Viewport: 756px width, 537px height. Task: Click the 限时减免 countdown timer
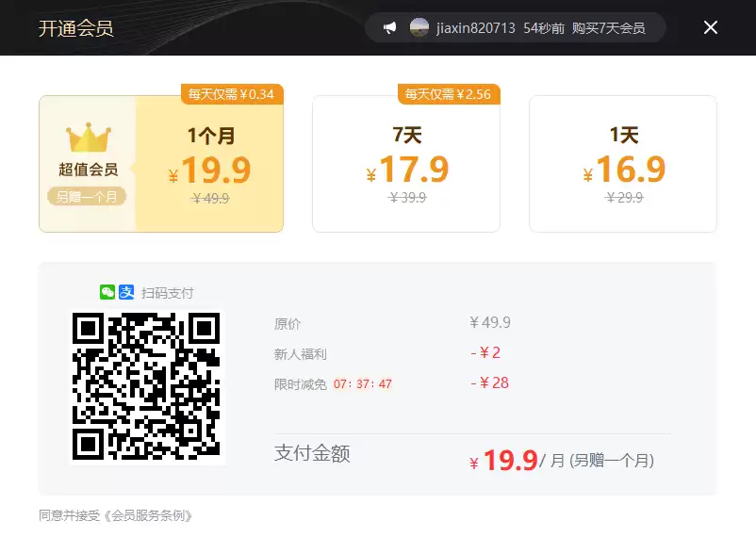(362, 384)
